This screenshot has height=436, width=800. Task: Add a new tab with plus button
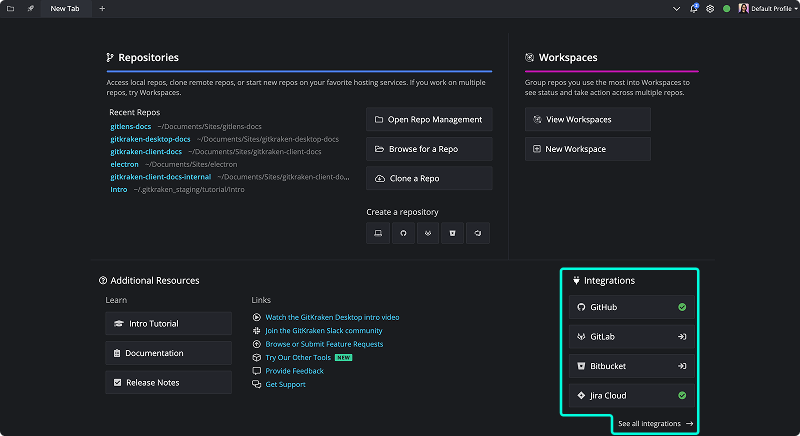(102, 8)
